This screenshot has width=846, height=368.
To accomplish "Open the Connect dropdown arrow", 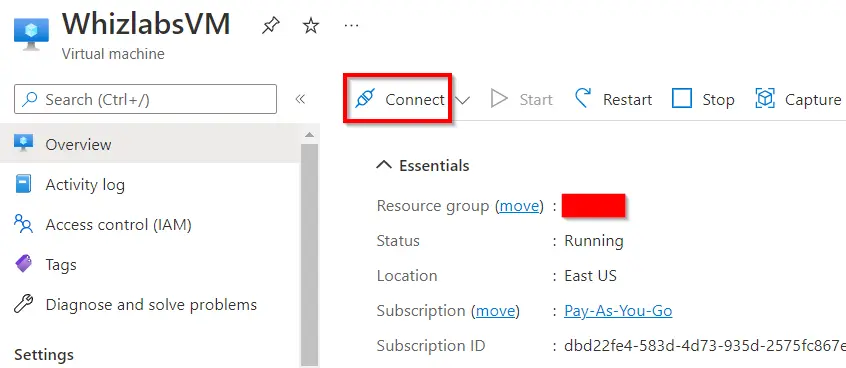I will [463, 100].
